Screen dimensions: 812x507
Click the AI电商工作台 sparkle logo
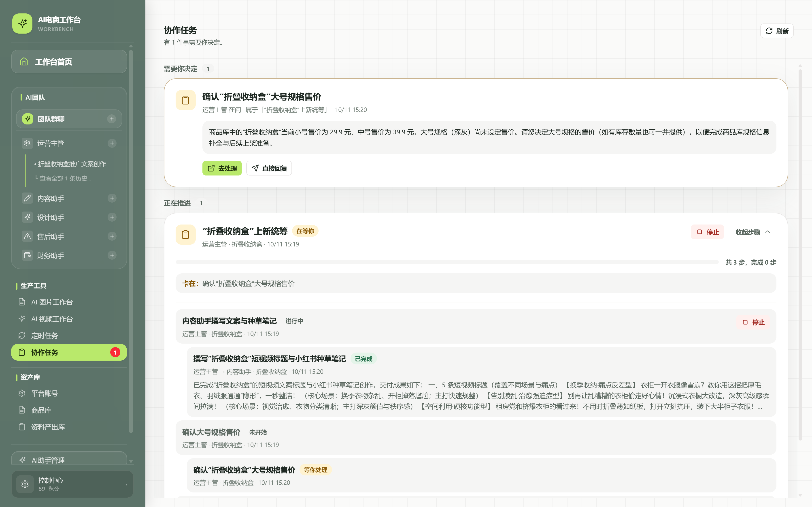click(22, 24)
